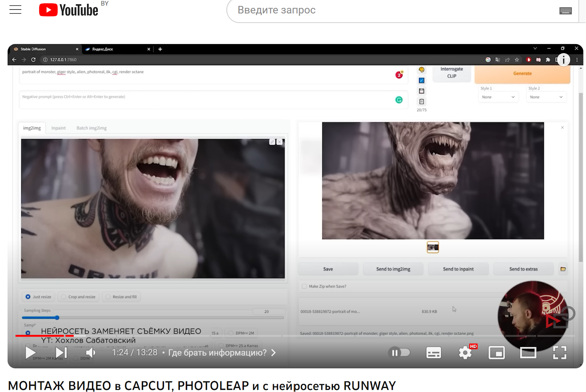Click the paint palette icon beside prompt
This screenshot has width=586, height=392.
pyautogui.click(x=422, y=70)
